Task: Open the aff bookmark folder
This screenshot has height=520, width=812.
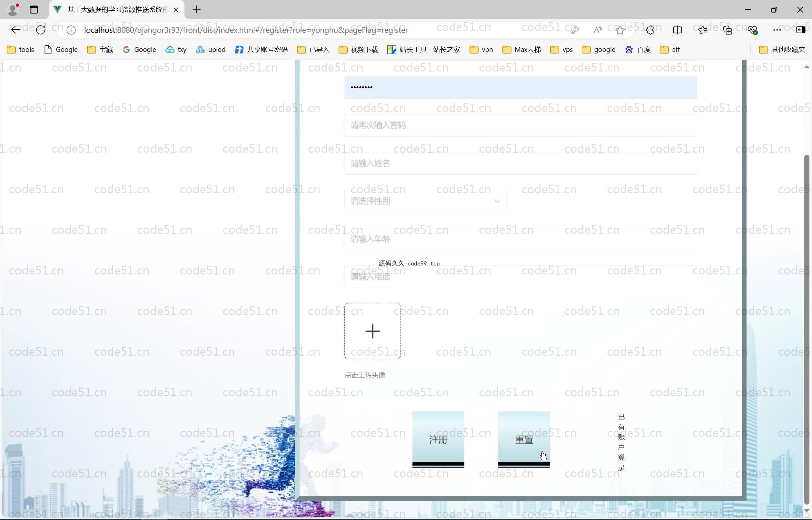Action: pos(670,50)
